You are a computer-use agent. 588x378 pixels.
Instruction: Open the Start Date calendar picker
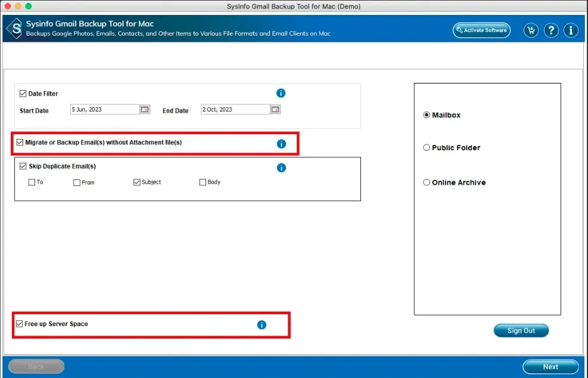point(145,109)
